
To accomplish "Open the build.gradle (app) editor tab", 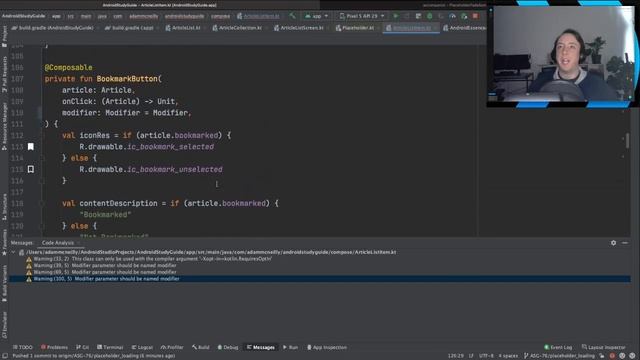I will [130, 28].
